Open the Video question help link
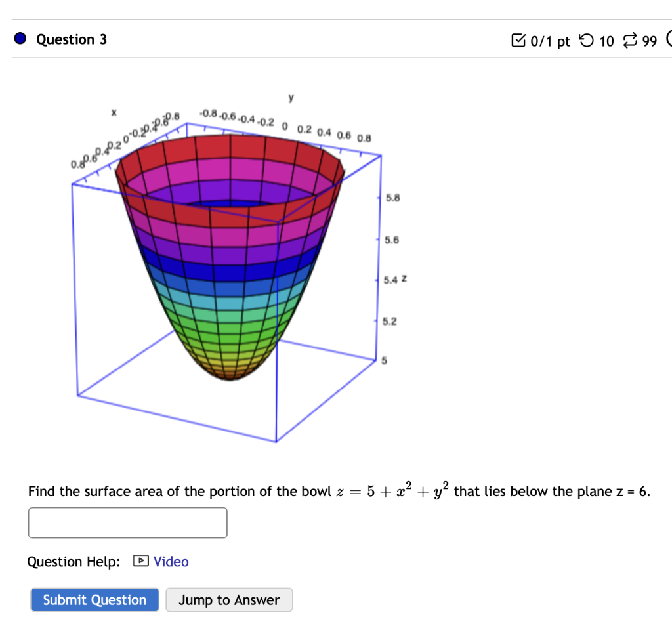 point(170,562)
